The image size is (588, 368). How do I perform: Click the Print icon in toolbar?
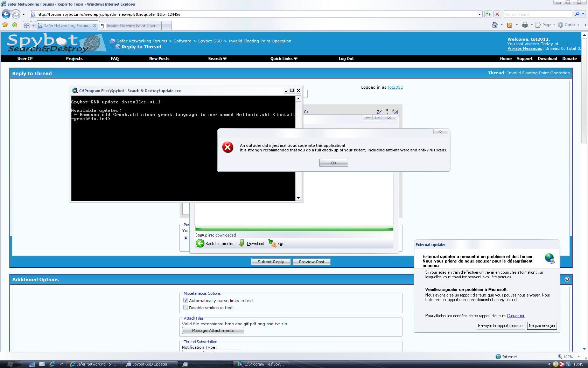[525, 25]
